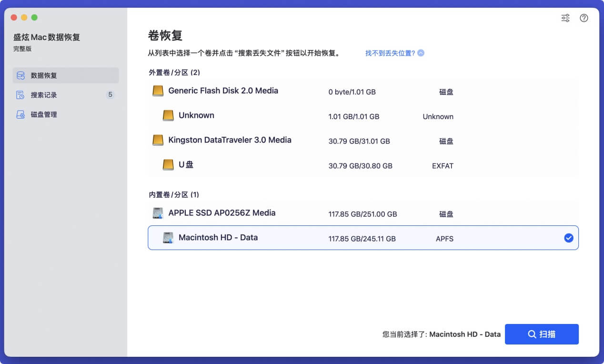The image size is (604, 364).
Task: Select the Kingston DataTraveler 3.0 Media row
Action: click(x=286, y=140)
